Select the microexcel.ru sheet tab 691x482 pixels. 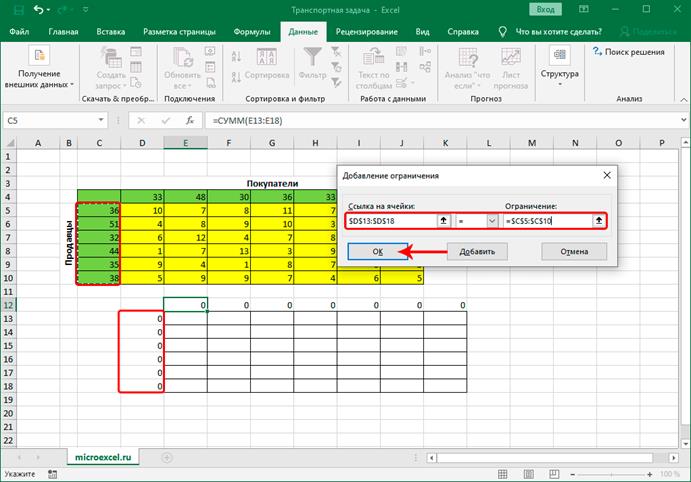[x=103, y=457]
